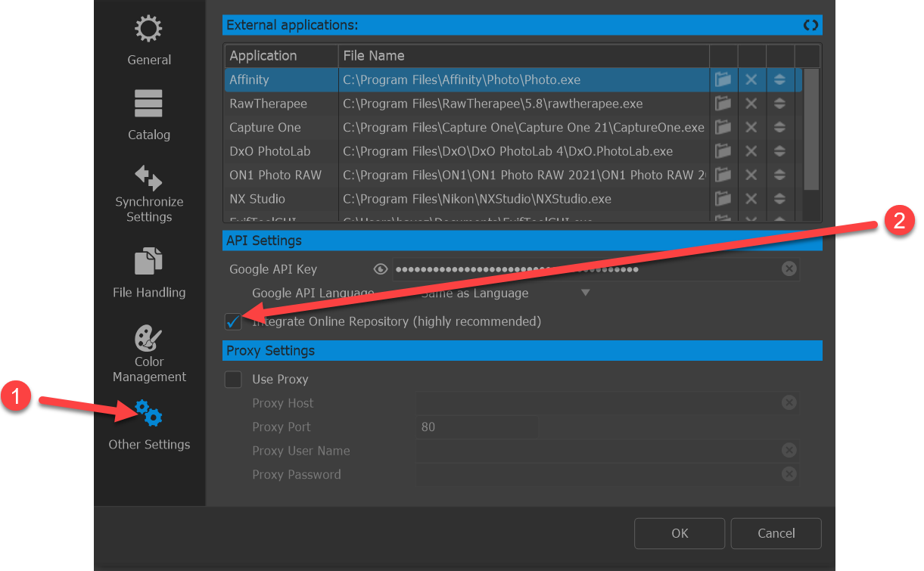Click the ON1 Photo RAW 2021 path cell

click(524, 175)
